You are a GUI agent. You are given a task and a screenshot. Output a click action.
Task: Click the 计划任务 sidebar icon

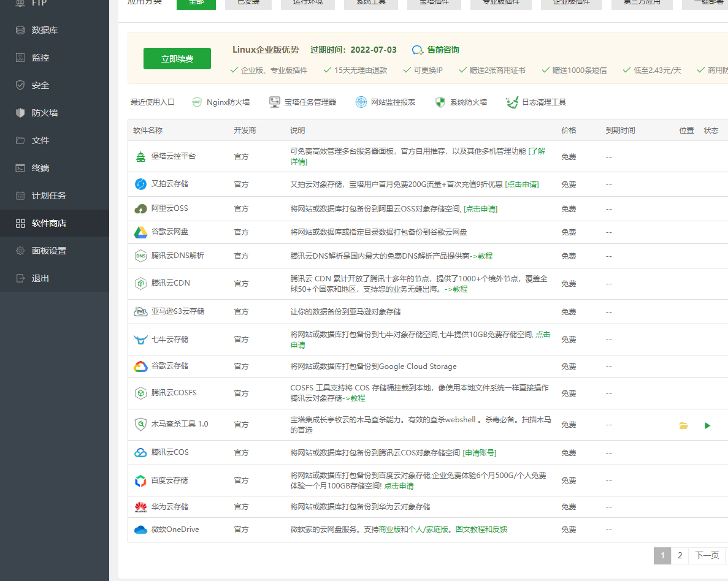click(x=20, y=196)
